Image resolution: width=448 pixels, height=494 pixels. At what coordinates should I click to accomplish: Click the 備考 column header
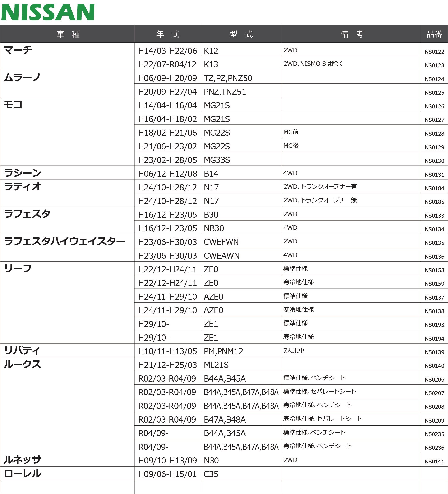click(352, 34)
